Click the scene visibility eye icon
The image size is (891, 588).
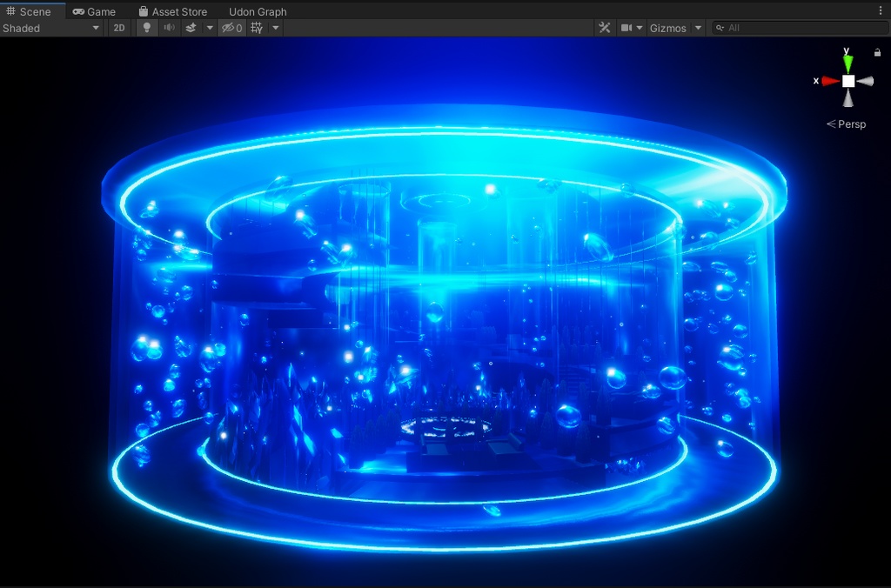(x=228, y=28)
